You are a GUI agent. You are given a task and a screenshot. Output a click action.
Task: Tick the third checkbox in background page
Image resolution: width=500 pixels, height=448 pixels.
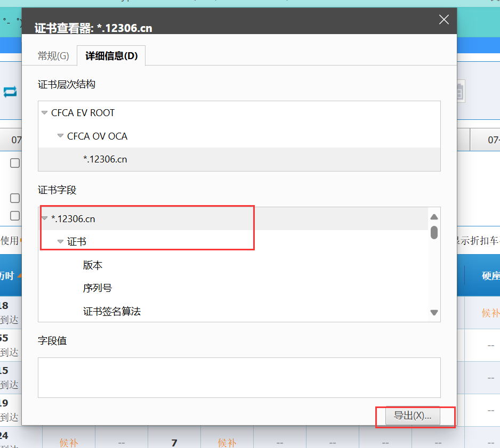pyautogui.click(x=15, y=215)
